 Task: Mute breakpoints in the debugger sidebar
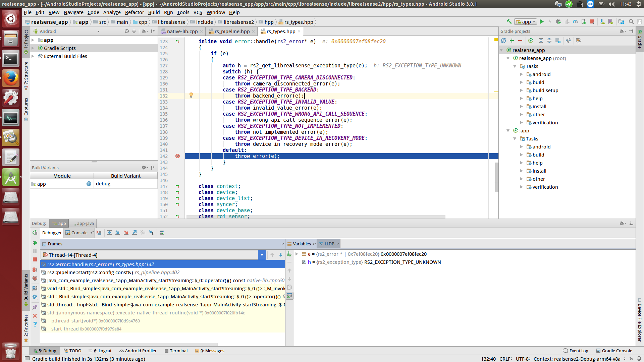tap(35, 278)
